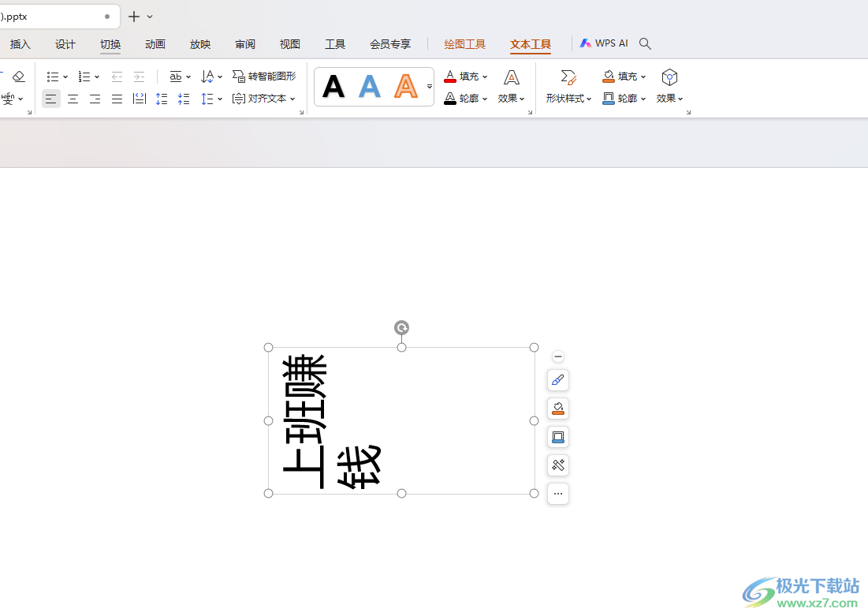Open the 插入 Insert tab
868x616 pixels.
pos(20,44)
